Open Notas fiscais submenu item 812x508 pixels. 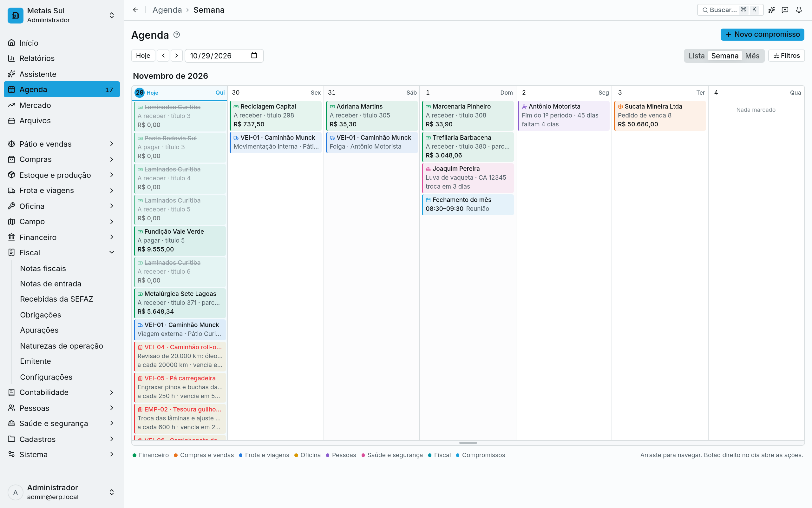[43, 269]
